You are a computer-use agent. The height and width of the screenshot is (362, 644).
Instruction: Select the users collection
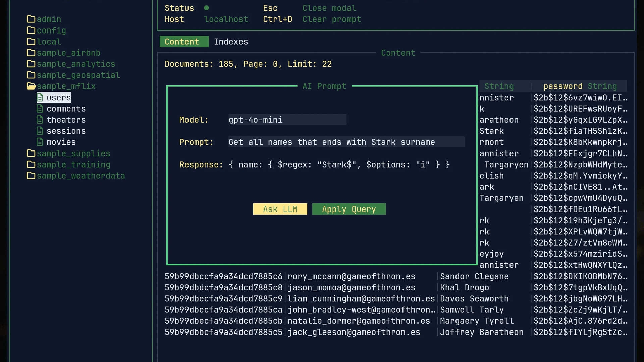tap(59, 97)
